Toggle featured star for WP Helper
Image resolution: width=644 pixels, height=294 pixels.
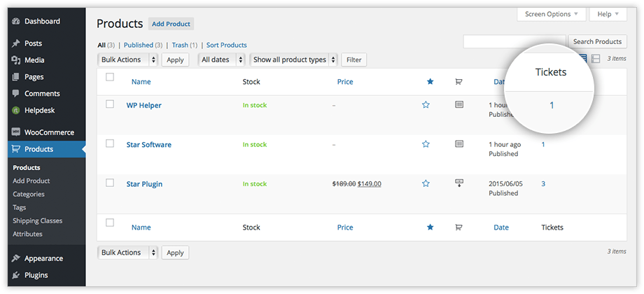tap(426, 105)
